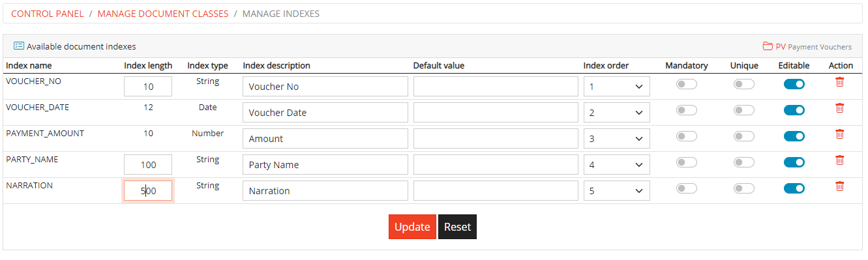The image size is (868, 260).
Task: Click the Available document indexes list icon
Action: pyautogui.click(x=19, y=46)
